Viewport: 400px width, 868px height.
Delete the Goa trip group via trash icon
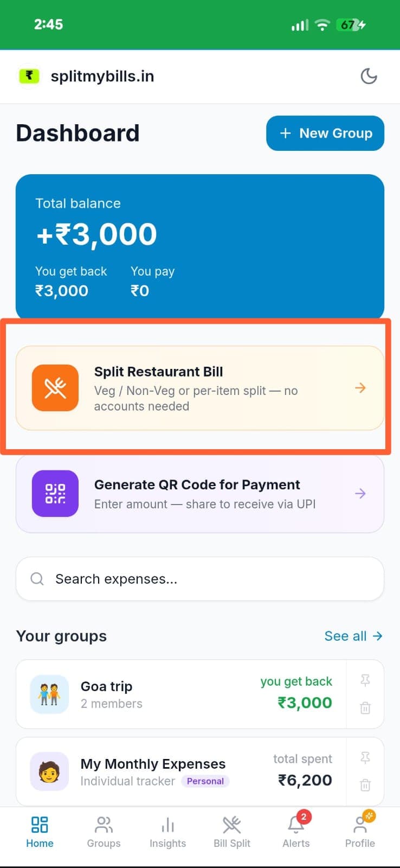pyautogui.click(x=365, y=708)
